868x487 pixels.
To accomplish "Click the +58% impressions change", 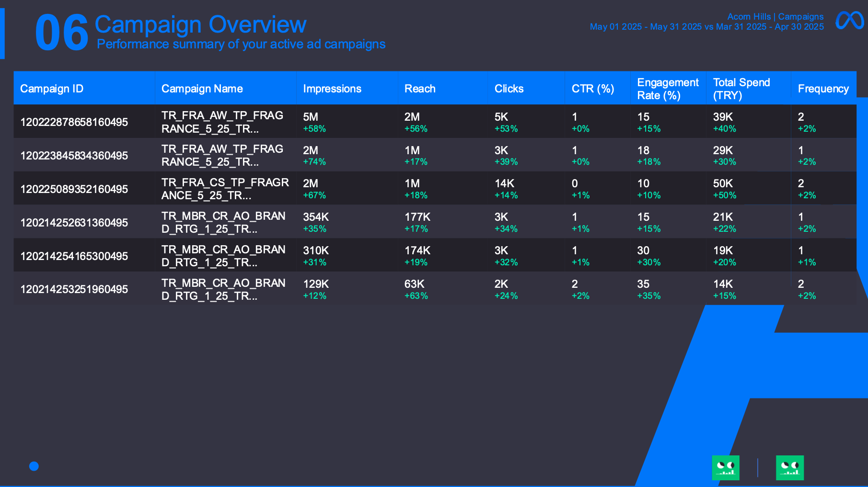I will tap(314, 129).
